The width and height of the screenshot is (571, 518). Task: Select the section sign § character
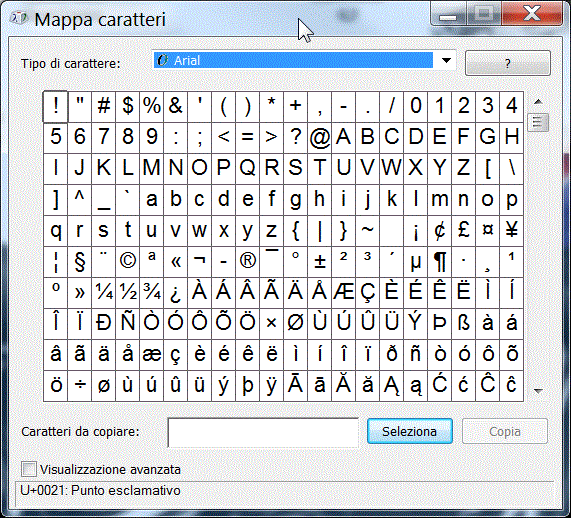pos(79,262)
